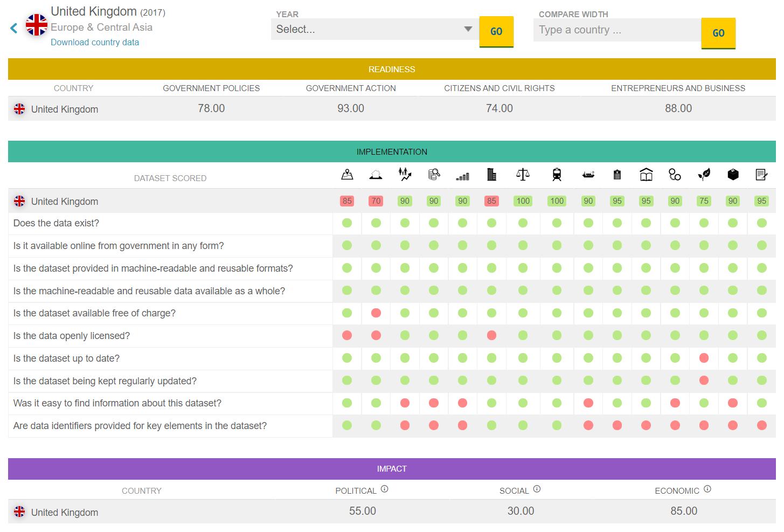Click the handcuffs crime dataset icon
The width and height of the screenshot is (784, 532).
coord(675,175)
